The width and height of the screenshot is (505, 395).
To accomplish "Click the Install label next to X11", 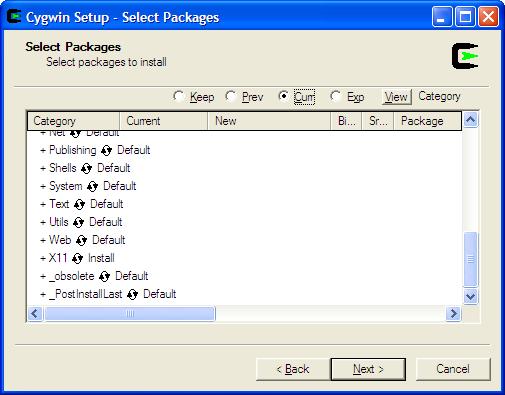I will (101, 258).
